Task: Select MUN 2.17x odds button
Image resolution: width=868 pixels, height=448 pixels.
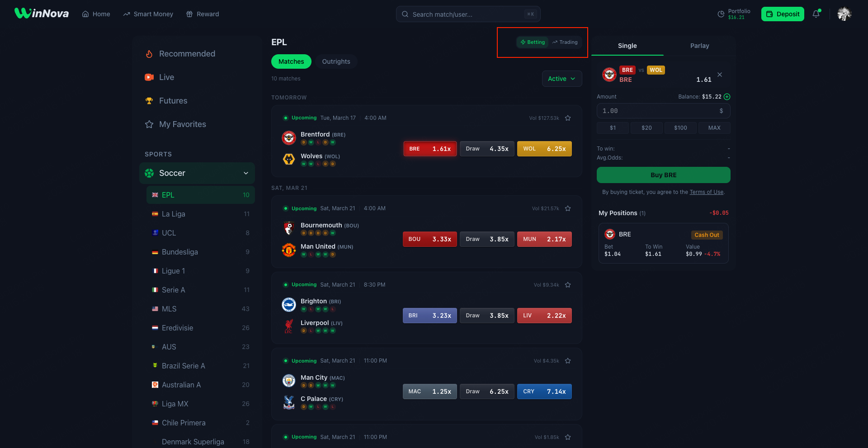Action: tap(544, 239)
